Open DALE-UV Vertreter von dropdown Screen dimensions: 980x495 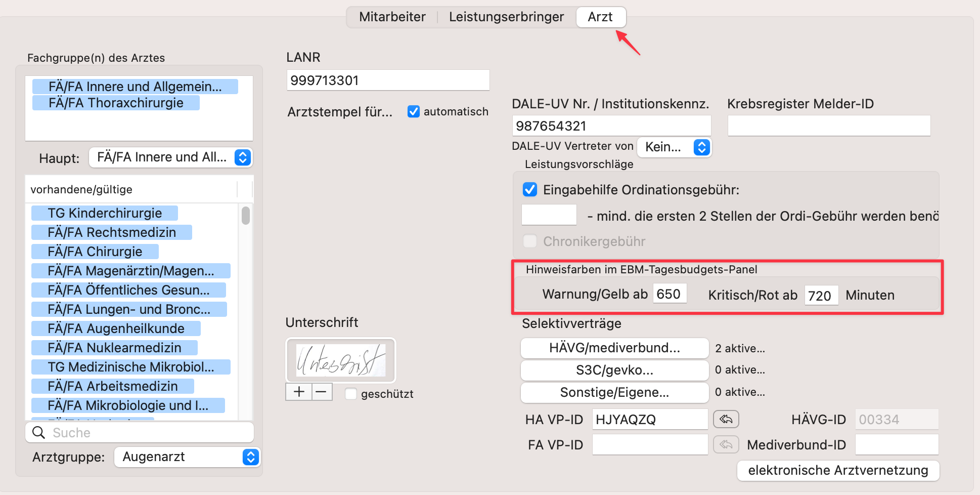click(674, 147)
